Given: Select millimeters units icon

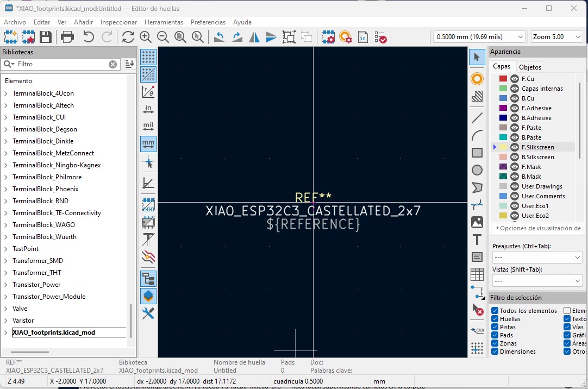Looking at the screenshot, I should 148,143.
